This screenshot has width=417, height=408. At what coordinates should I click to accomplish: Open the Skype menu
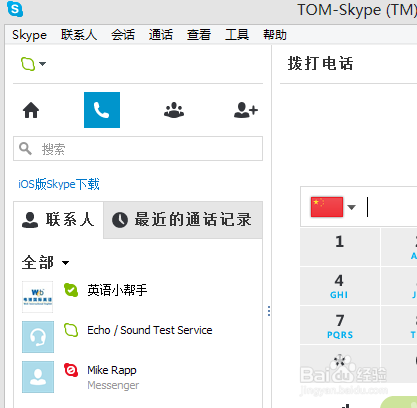pos(29,35)
